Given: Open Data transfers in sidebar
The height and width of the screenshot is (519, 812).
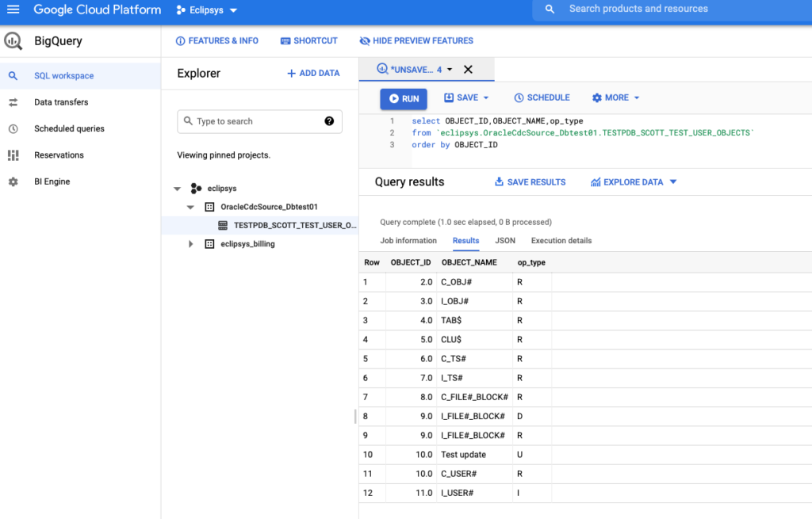Looking at the screenshot, I should (x=61, y=102).
